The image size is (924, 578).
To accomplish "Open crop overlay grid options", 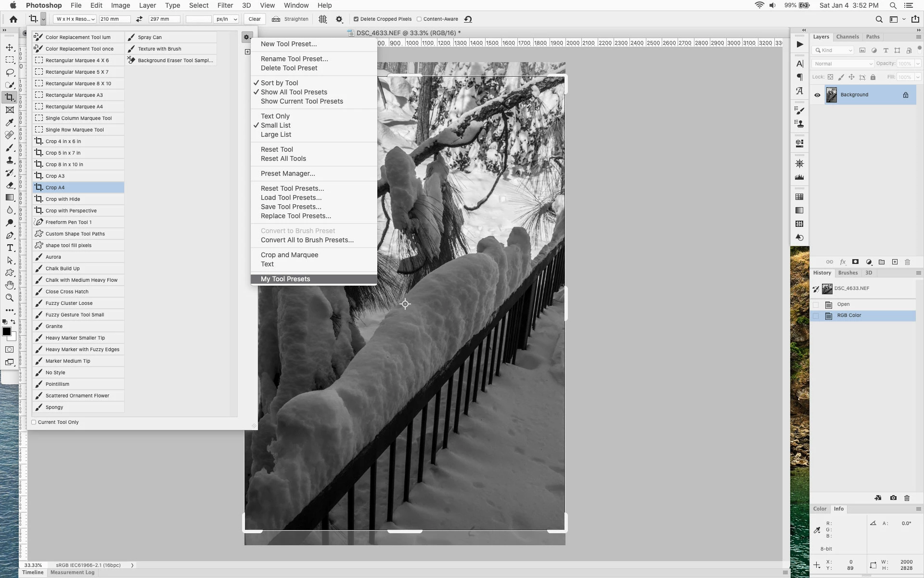I will tap(322, 19).
